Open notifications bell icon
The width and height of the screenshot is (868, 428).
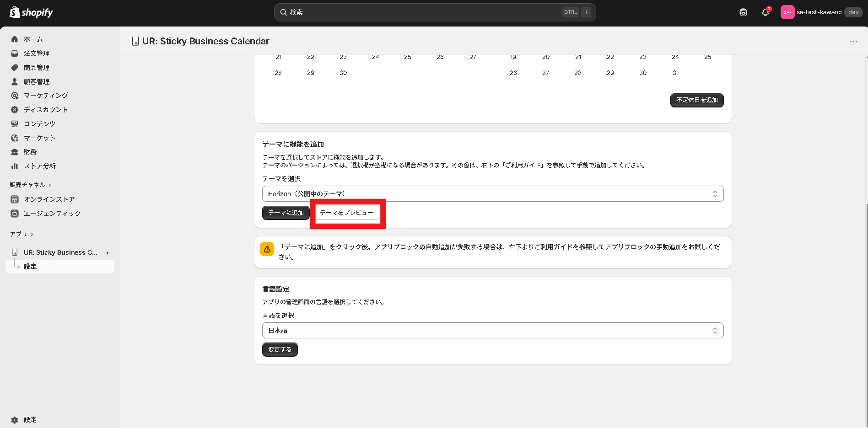pyautogui.click(x=766, y=12)
